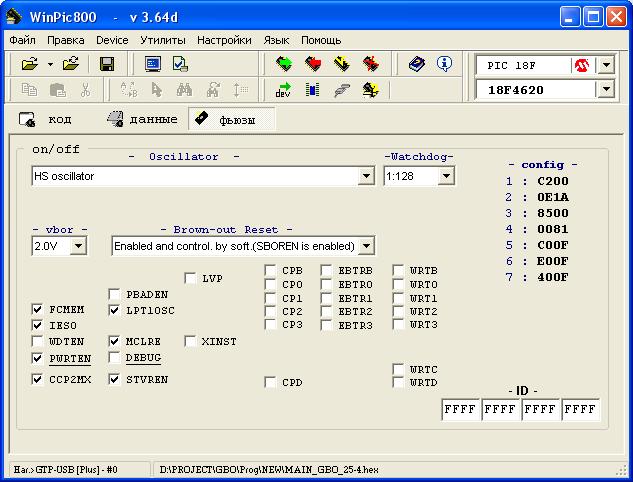This screenshot has height=482, width=633.
Task: Click the info speech-bubble icon
Action: point(444,64)
